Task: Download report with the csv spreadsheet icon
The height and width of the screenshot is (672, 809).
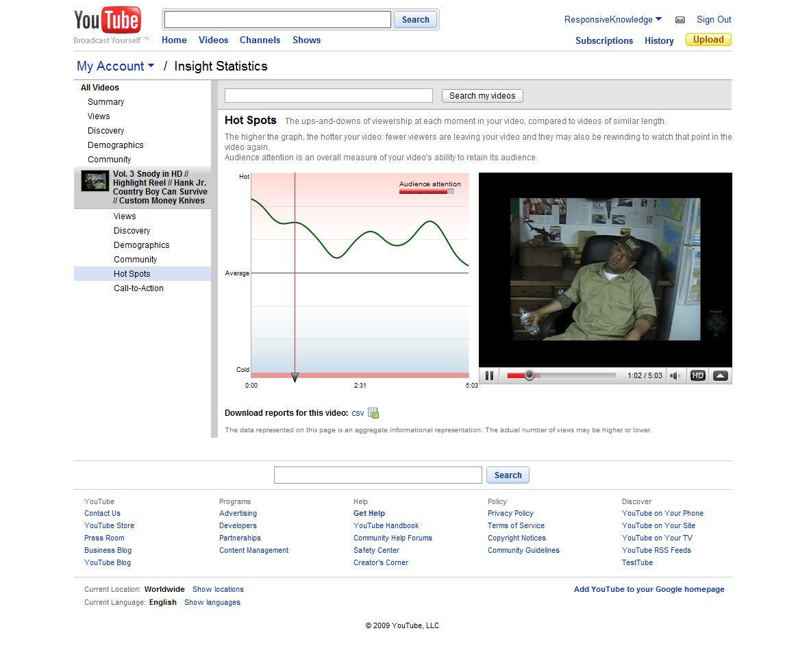Action: point(373,413)
